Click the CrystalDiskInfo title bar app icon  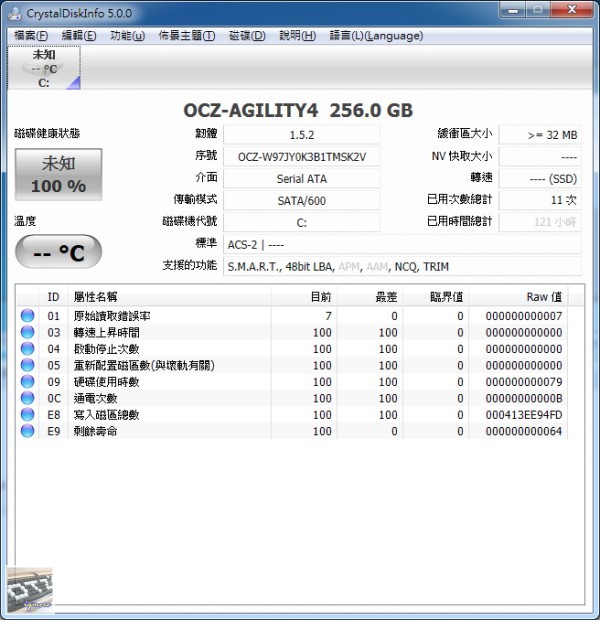[x=15, y=13]
